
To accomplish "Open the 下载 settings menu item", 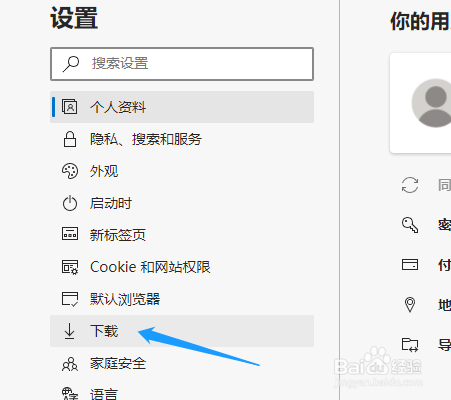I will 182,331.
